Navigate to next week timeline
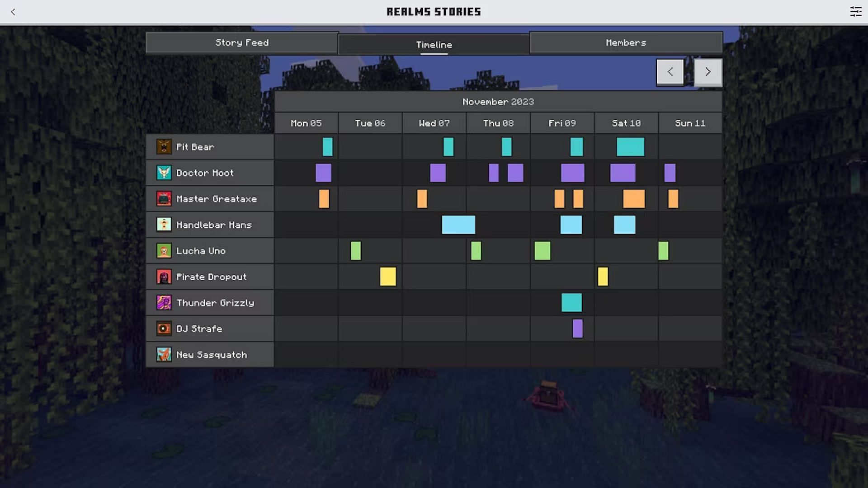Viewport: 868px width, 488px height. (707, 71)
